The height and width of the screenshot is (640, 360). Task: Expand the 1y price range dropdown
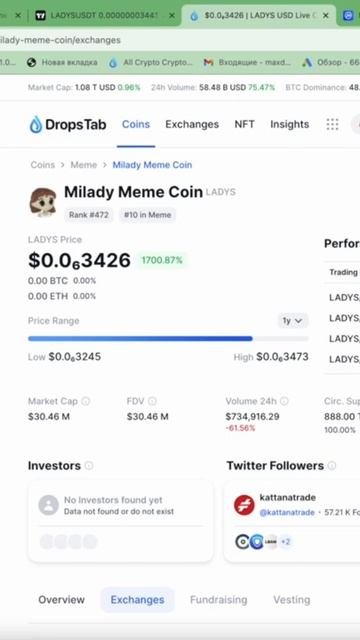pyautogui.click(x=293, y=321)
